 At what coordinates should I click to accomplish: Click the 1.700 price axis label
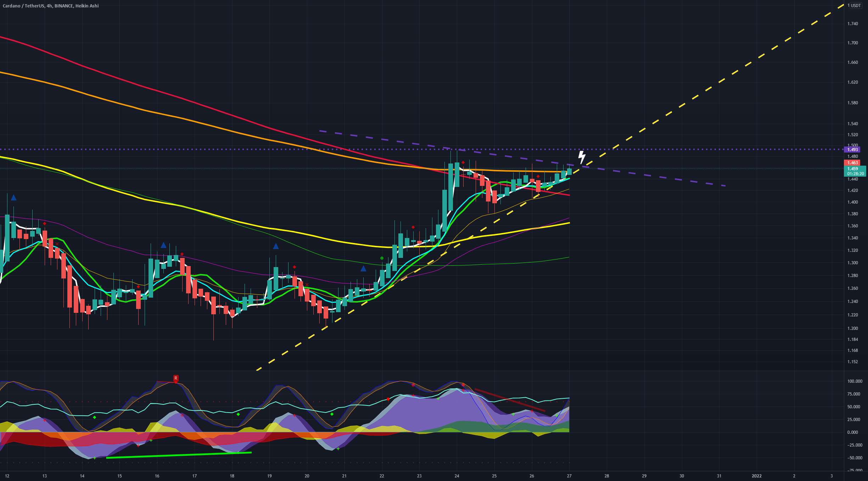pos(852,43)
